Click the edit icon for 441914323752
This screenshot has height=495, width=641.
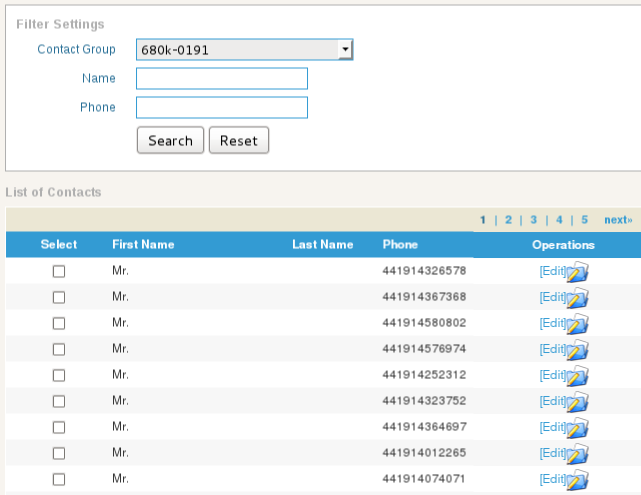577,401
